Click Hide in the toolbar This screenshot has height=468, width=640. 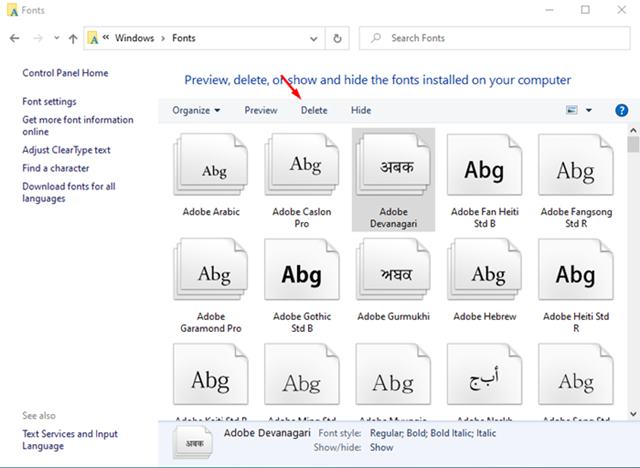pyautogui.click(x=361, y=110)
